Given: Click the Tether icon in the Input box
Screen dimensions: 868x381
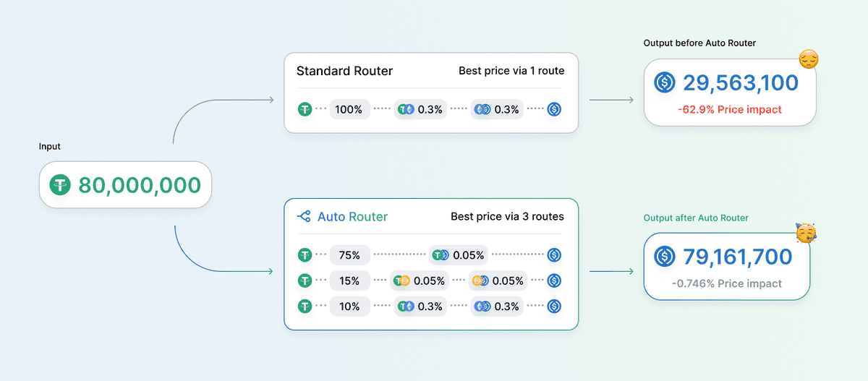Looking at the screenshot, I should [x=60, y=185].
